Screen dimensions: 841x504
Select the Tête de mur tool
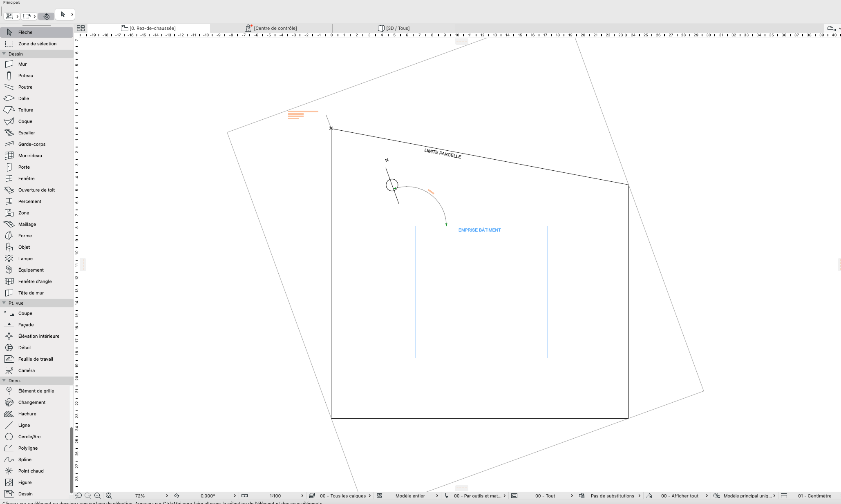coord(37,293)
